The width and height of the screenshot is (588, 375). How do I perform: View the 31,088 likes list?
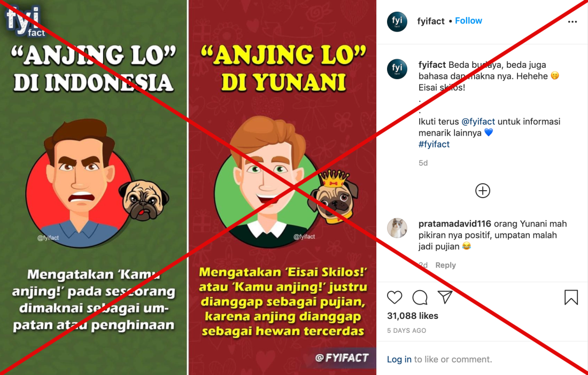413,316
